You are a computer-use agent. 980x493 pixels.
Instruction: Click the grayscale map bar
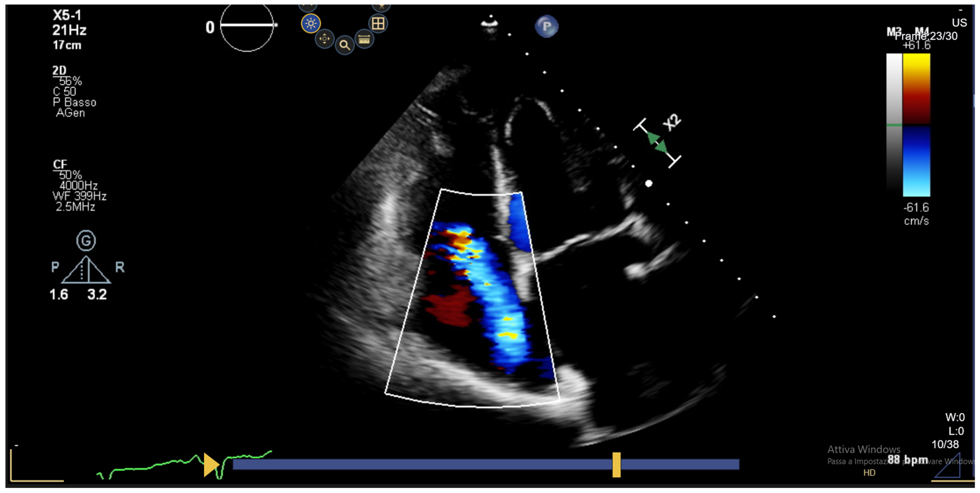pos(894,122)
